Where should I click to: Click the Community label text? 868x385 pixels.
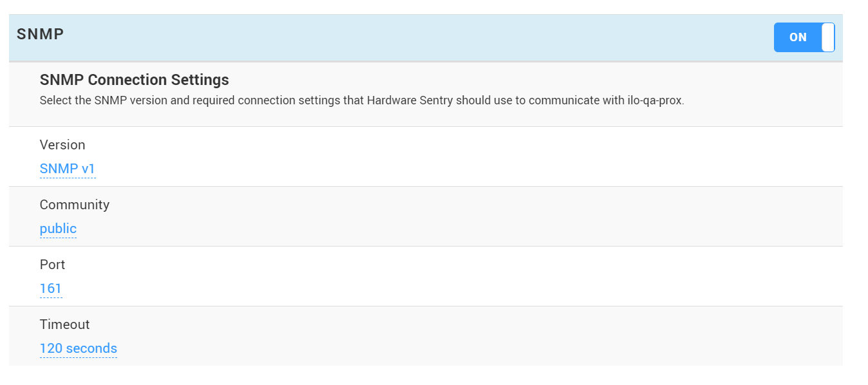click(x=75, y=205)
